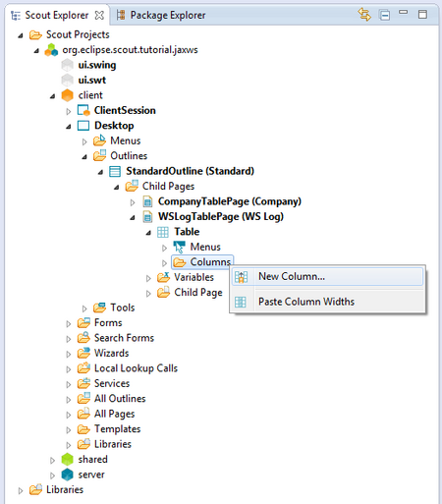The image size is (442, 504).
Task: Collapse the client bundle node
Action: 52,96
